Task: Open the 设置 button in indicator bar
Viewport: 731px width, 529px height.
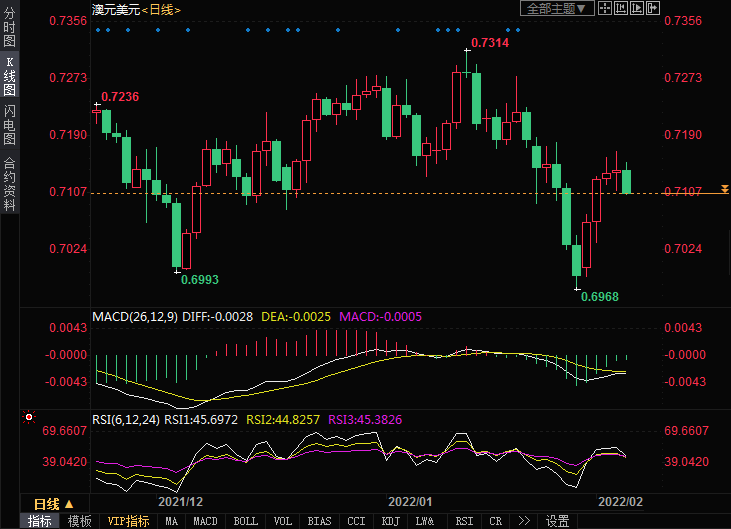Action: 558,521
